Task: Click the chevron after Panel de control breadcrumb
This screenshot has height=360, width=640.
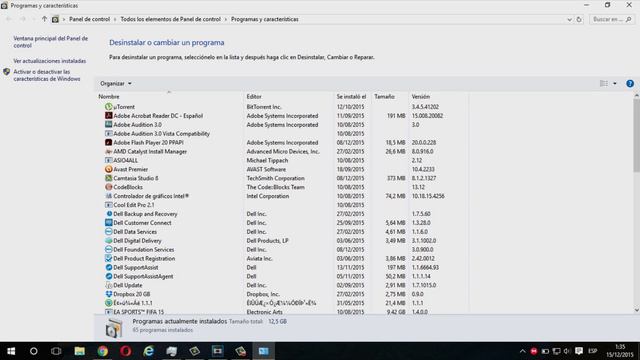Action: coord(115,19)
